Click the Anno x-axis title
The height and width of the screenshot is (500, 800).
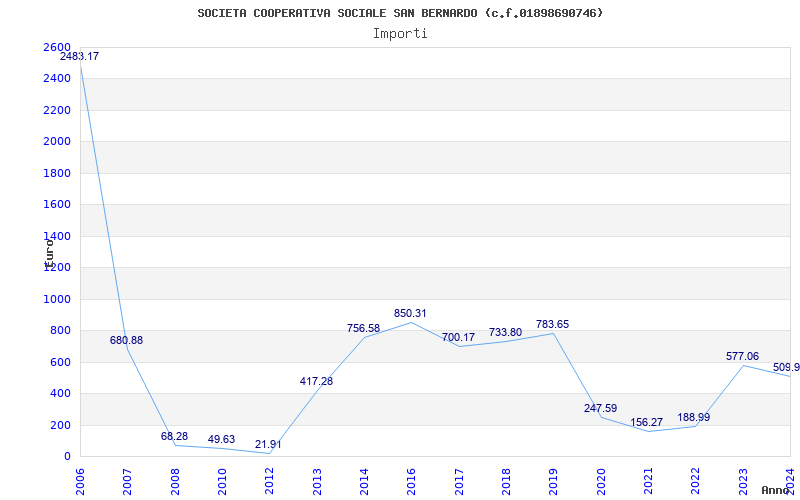point(776,490)
